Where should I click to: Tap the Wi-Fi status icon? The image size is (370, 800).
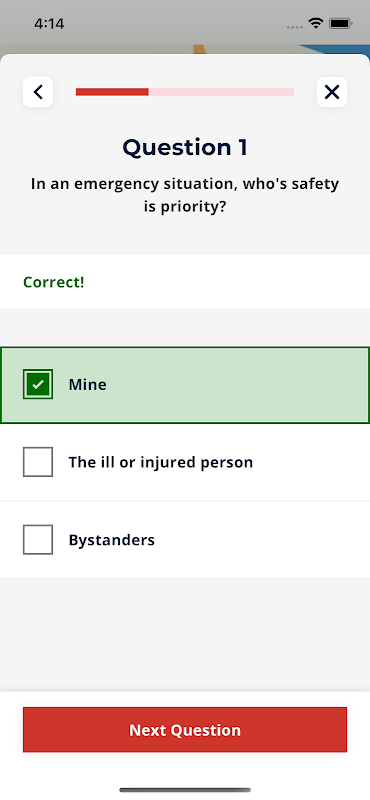coord(316,23)
